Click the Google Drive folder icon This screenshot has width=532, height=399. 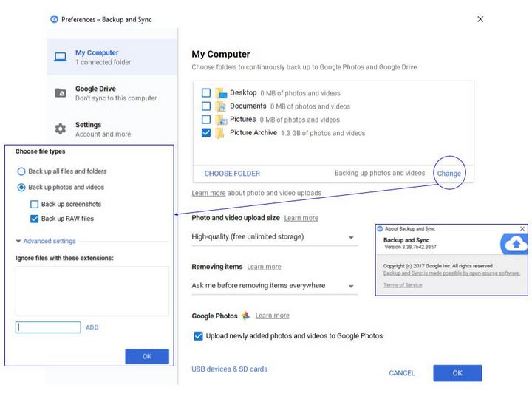click(61, 92)
